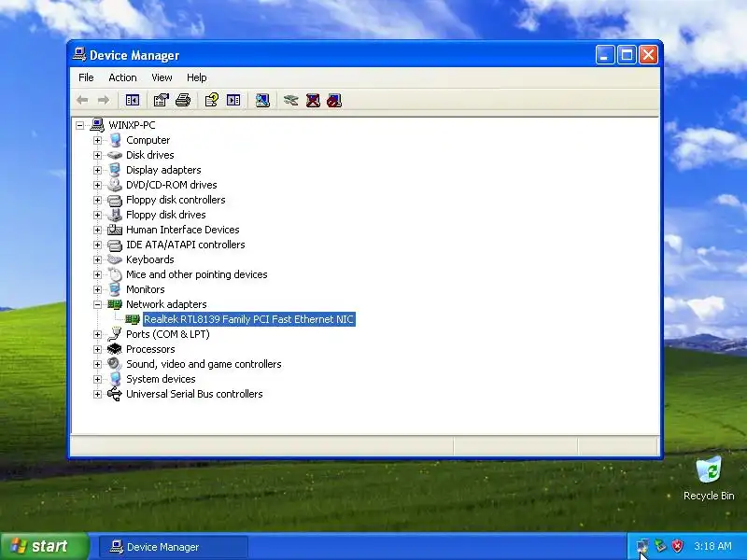The width and height of the screenshot is (747, 560).
Task: Click the Update Driver toolbar icon
Action: pyautogui.click(x=290, y=100)
